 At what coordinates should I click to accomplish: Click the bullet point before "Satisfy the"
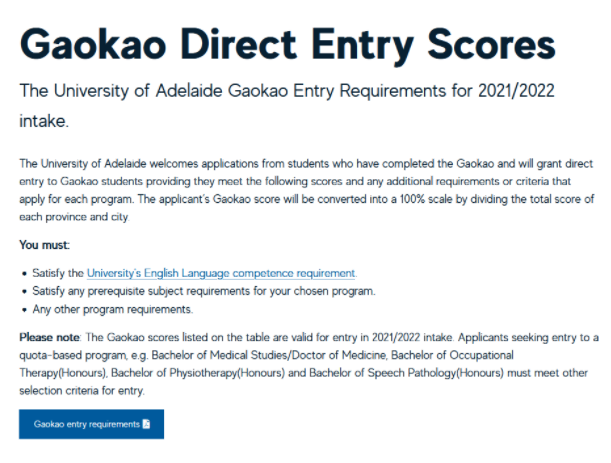point(25,274)
